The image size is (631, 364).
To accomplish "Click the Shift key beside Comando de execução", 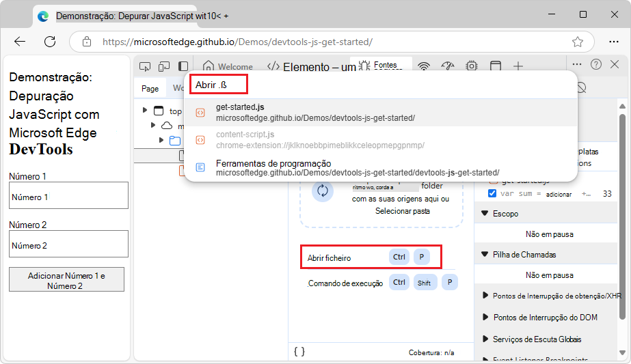I will click(424, 283).
